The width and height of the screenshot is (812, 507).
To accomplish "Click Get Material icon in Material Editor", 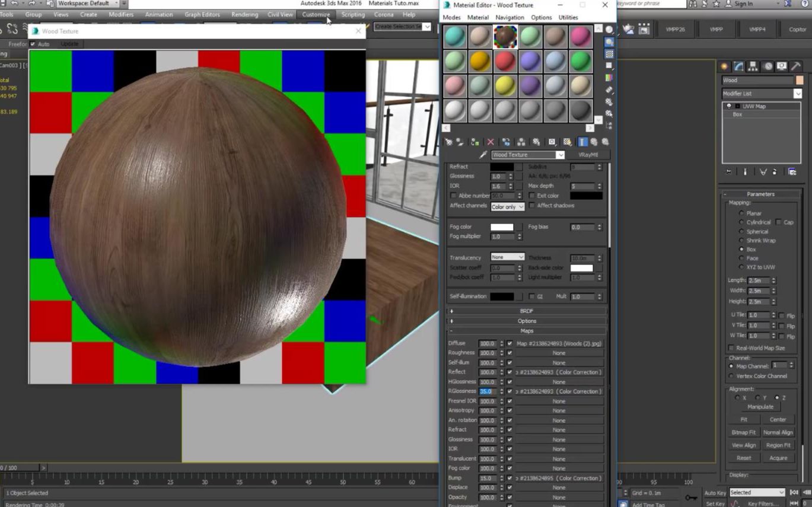I will [449, 142].
